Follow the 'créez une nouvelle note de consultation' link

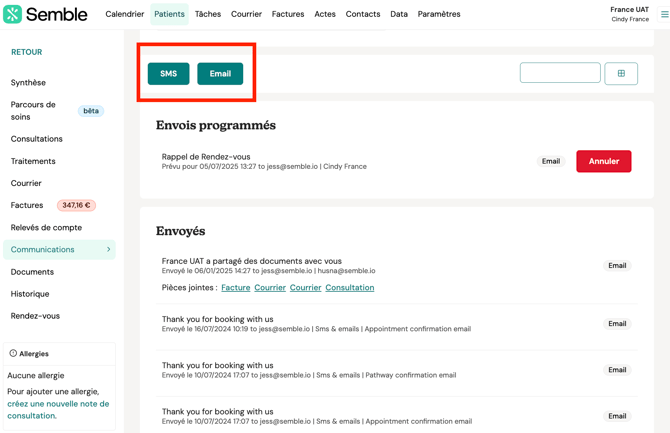pos(58,410)
